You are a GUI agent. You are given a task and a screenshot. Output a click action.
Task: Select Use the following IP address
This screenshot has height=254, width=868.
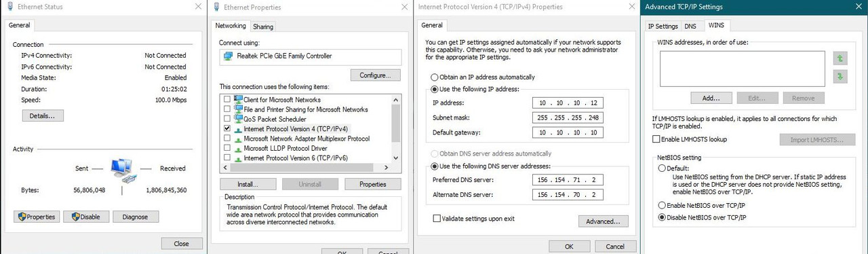pyautogui.click(x=435, y=89)
